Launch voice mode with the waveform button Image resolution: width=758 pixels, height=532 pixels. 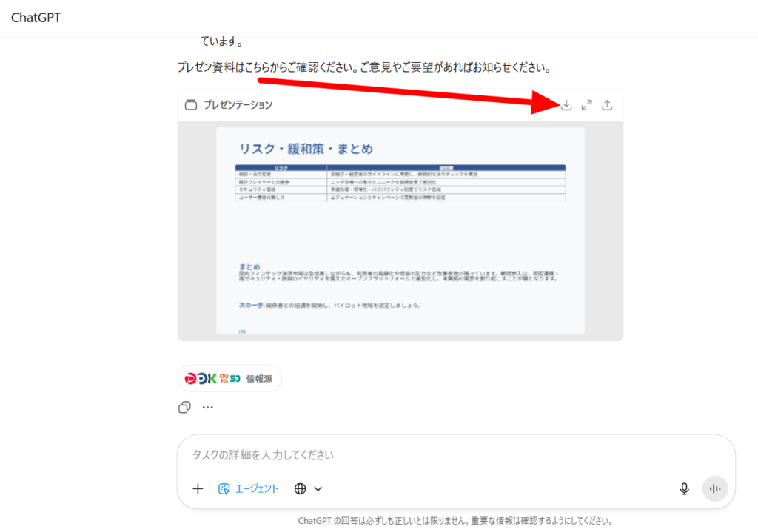[715, 488]
